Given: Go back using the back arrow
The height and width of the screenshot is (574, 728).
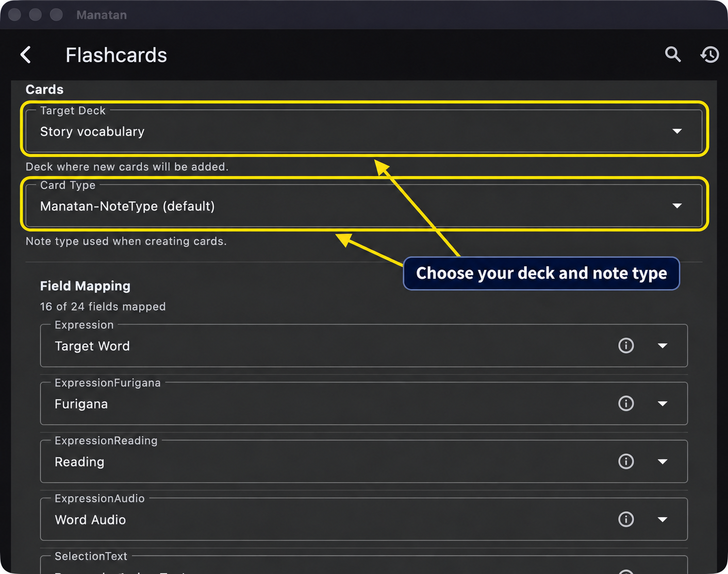Looking at the screenshot, I should (26, 55).
